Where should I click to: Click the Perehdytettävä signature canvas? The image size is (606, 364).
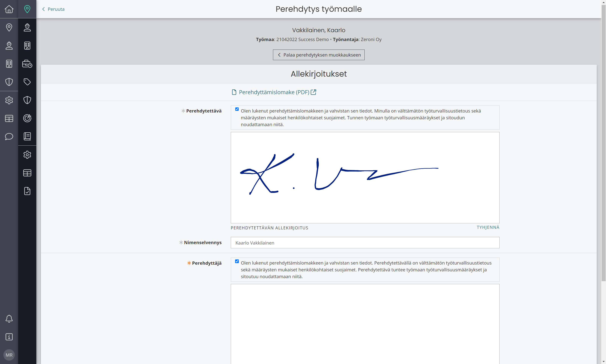(x=365, y=178)
